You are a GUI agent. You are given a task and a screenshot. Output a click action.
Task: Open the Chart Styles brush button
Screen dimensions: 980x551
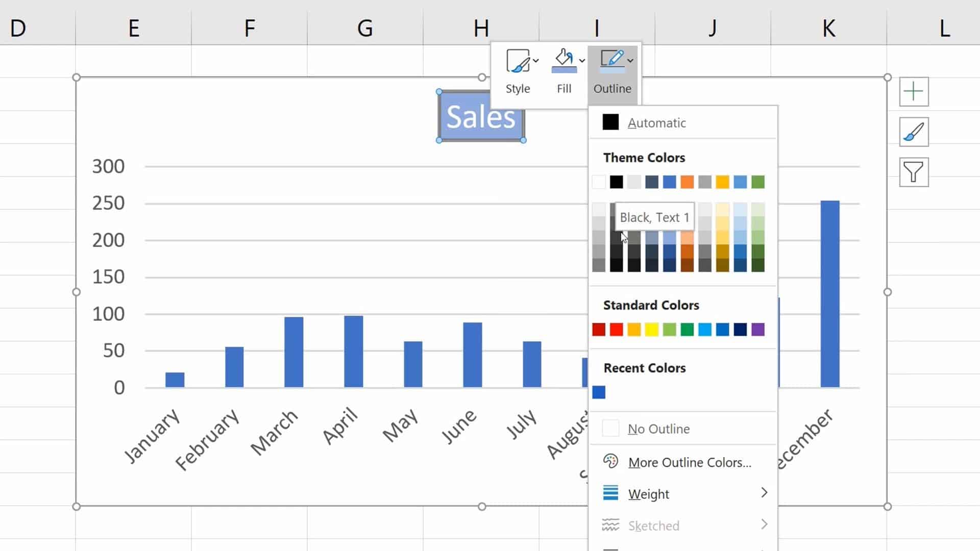(914, 132)
